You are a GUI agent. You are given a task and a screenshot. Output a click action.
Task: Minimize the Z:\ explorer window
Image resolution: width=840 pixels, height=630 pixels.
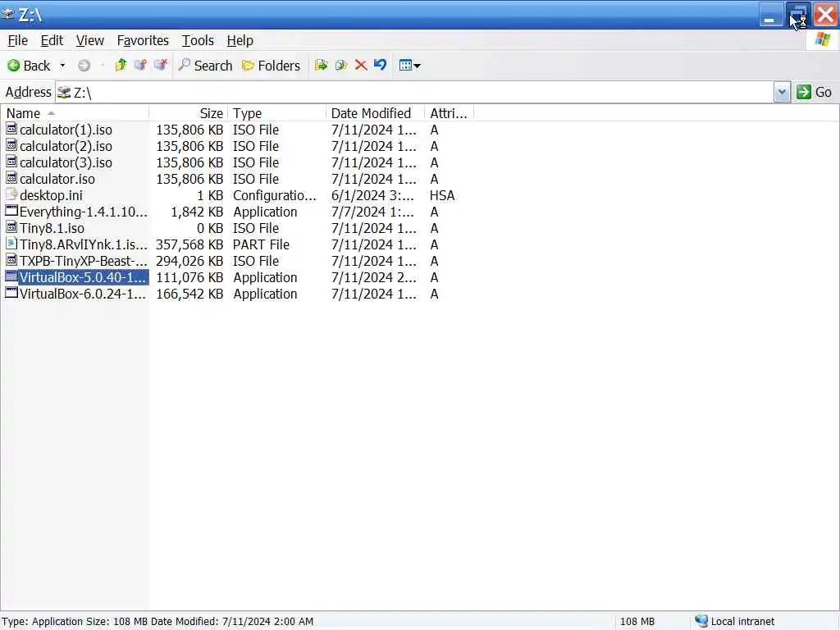(x=770, y=15)
